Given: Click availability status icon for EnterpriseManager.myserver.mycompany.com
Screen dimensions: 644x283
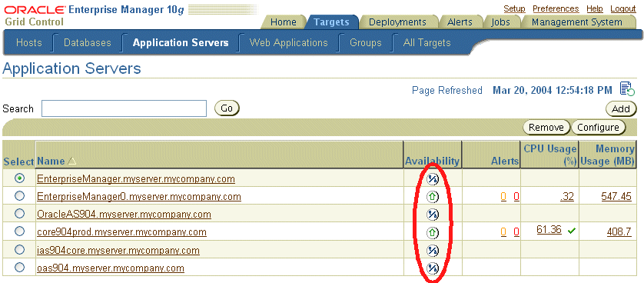Looking at the screenshot, I should click(432, 179).
